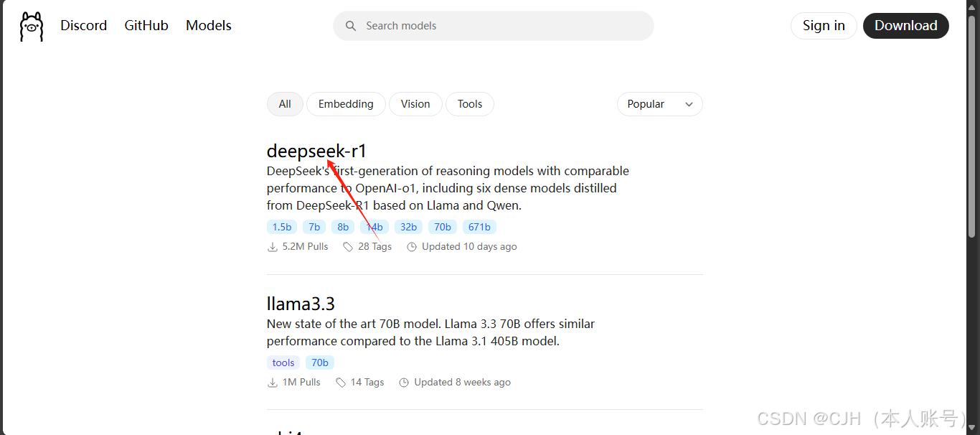Select the 70b tag of deepseek-r1

[443, 227]
